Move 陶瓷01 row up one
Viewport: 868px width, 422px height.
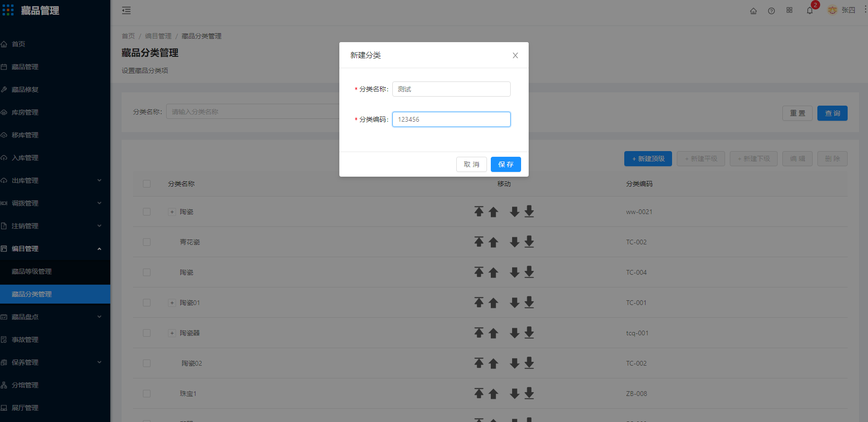tap(493, 303)
